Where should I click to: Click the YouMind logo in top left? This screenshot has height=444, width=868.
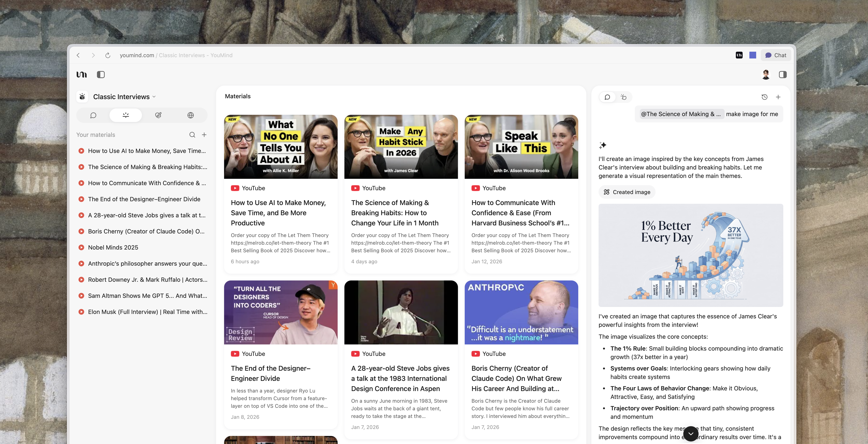pos(81,74)
